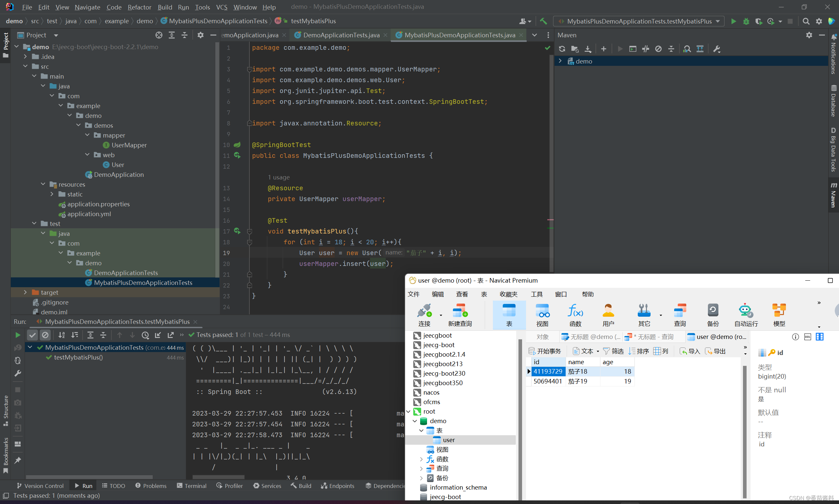This screenshot has height=504, width=839.
Task: Open IDE settings gear in top toolbar
Action: point(819,21)
